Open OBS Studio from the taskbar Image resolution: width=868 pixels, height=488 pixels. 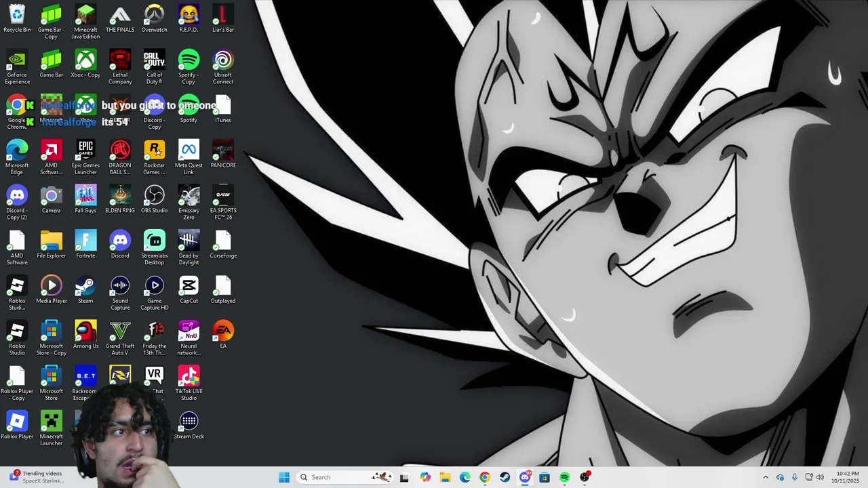[585, 477]
